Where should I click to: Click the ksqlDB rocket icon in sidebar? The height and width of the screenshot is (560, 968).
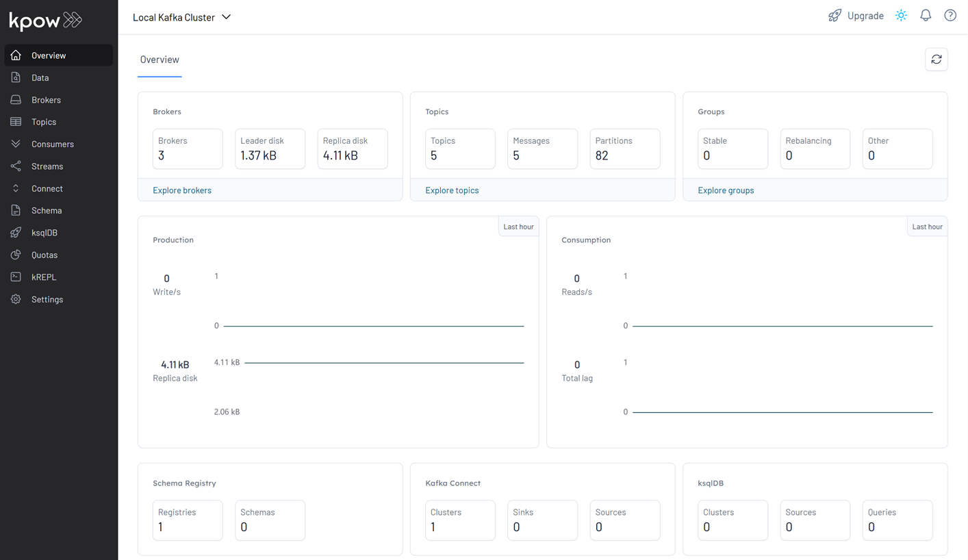16,233
